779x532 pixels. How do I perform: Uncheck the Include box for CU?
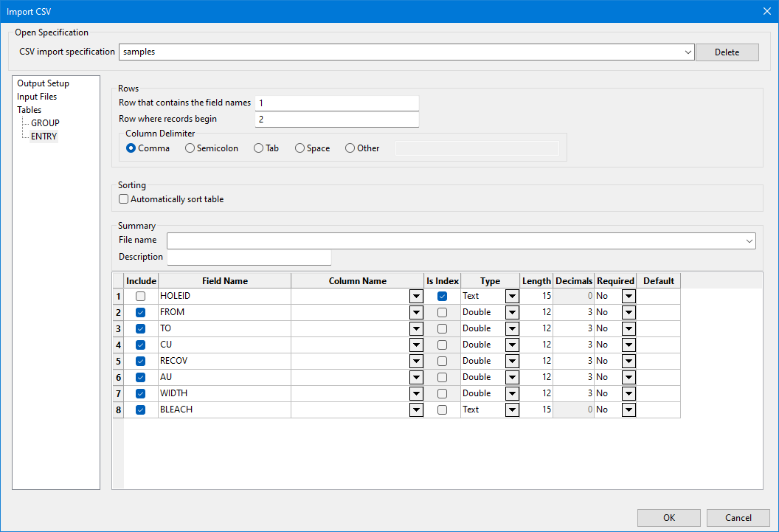pyautogui.click(x=140, y=345)
